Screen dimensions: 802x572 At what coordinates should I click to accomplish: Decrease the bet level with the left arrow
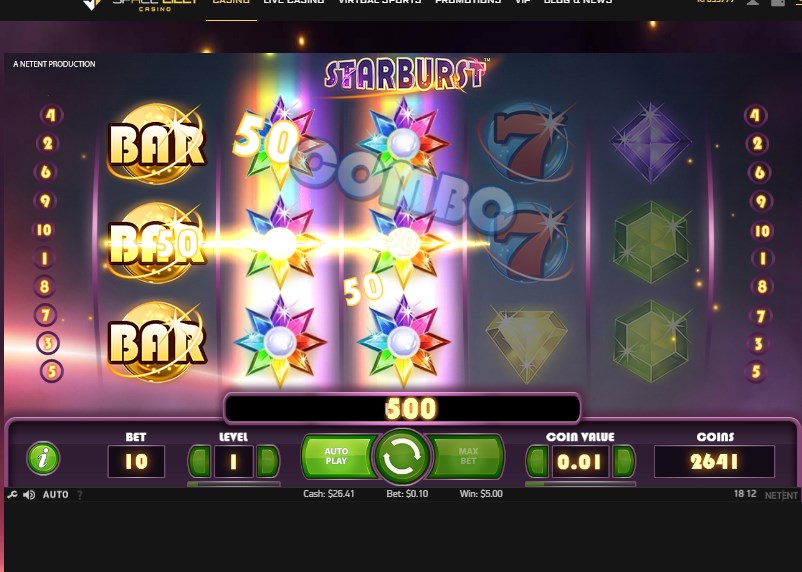(x=199, y=461)
